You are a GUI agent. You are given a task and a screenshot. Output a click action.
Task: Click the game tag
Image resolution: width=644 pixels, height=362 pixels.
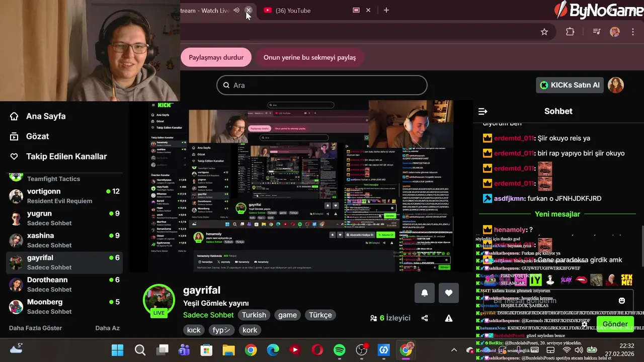click(x=287, y=315)
